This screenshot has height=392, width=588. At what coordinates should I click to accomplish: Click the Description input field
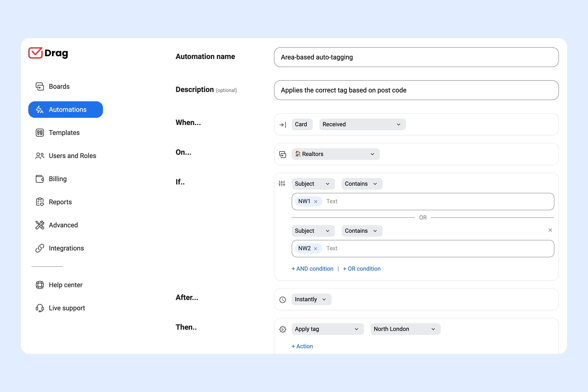pyautogui.click(x=416, y=90)
